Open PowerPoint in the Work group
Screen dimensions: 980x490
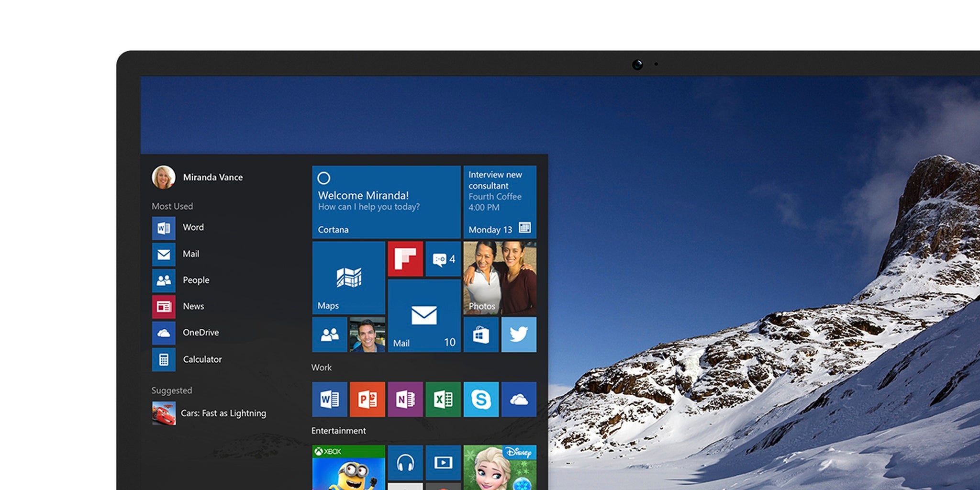(367, 399)
